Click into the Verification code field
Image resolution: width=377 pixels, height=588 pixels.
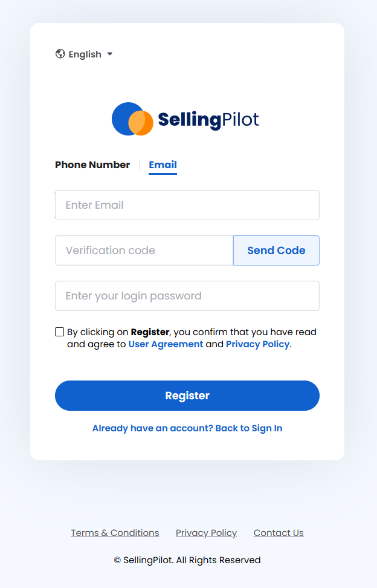144,250
